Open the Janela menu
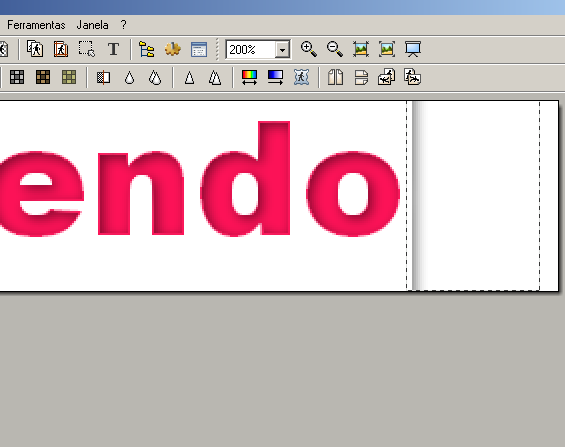Image resolution: width=565 pixels, height=447 pixels. pos(92,25)
